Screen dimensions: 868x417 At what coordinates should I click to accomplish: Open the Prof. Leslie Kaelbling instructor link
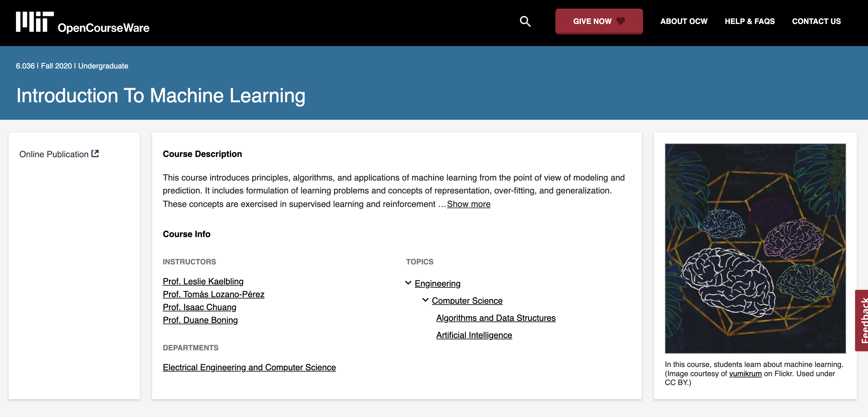point(203,281)
